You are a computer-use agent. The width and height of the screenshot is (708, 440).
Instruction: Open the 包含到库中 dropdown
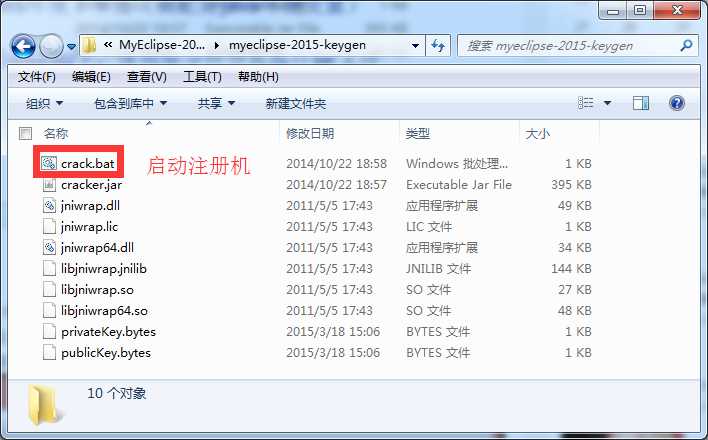[x=130, y=104]
